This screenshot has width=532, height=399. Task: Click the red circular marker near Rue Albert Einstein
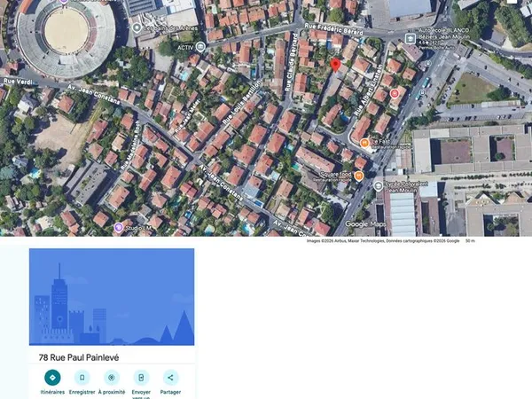click(395, 93)
